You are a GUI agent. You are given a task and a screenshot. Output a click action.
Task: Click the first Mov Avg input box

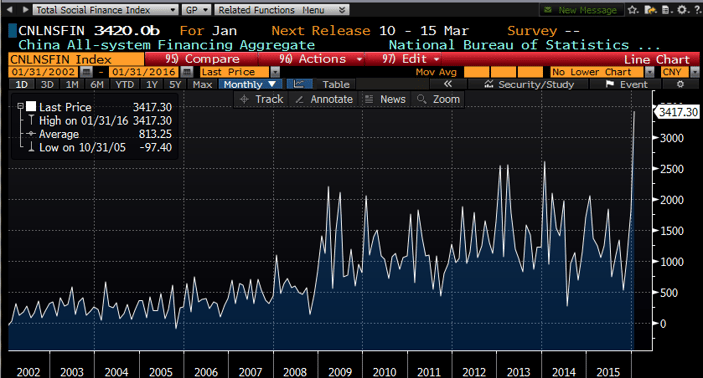(x=477, y=72)
